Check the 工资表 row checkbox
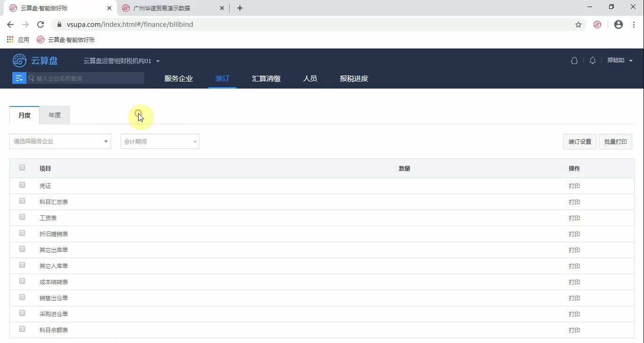This screenshot has height=343, width=644. coord(22,217)
